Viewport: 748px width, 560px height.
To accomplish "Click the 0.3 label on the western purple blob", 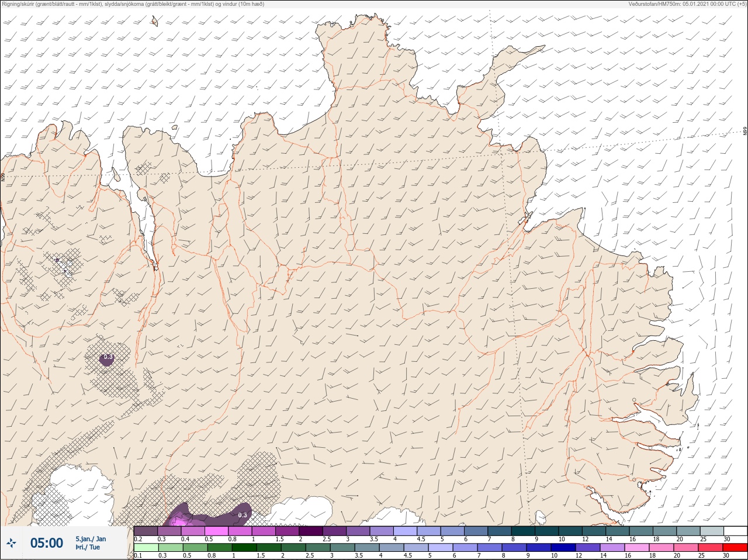I will (x=108, y=357).
